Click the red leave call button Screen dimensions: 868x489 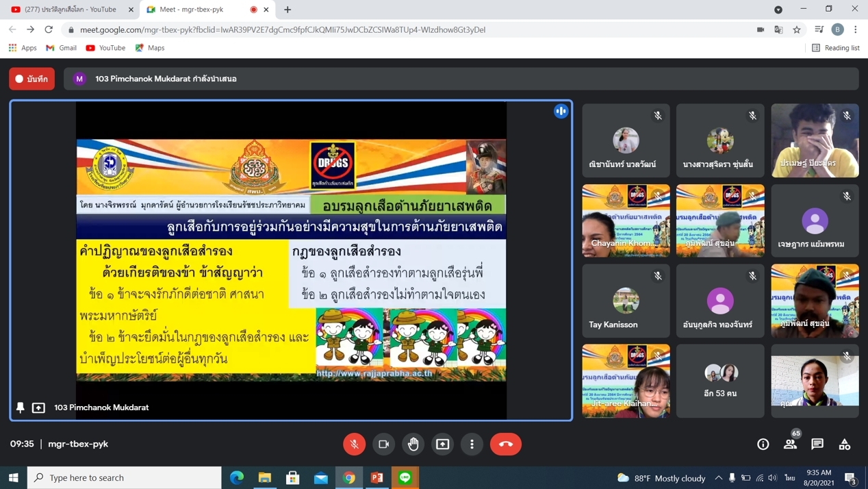click(x=505, y=444)
